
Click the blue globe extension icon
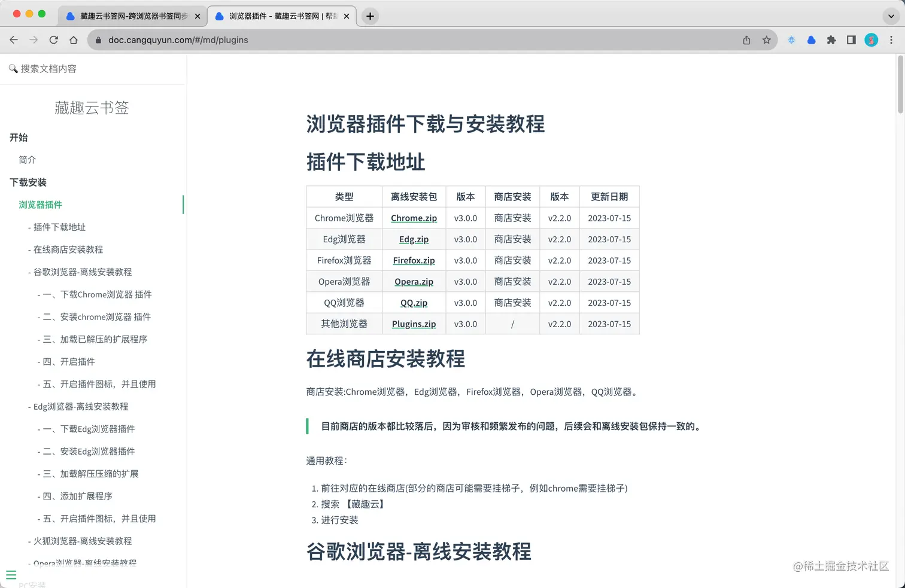(791, 40)
